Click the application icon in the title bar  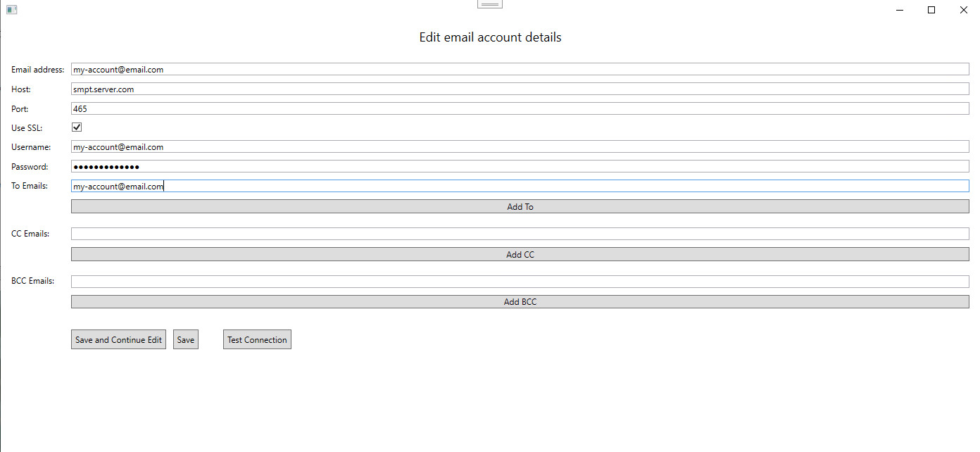tap(11, 9)
